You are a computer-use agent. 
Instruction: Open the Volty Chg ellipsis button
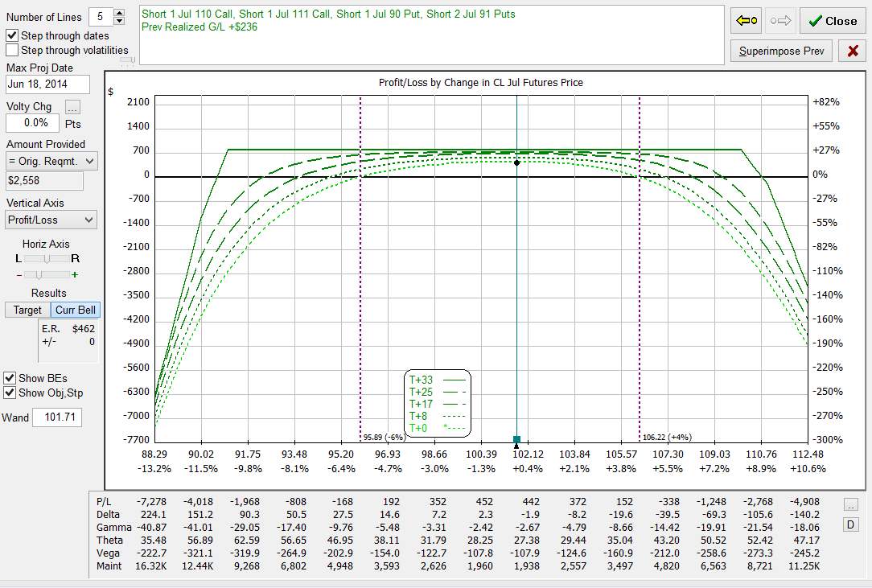pos(73,107)
